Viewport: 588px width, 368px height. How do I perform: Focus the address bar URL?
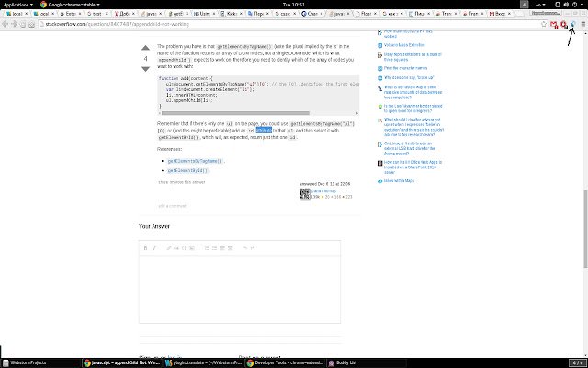point(288,24)
